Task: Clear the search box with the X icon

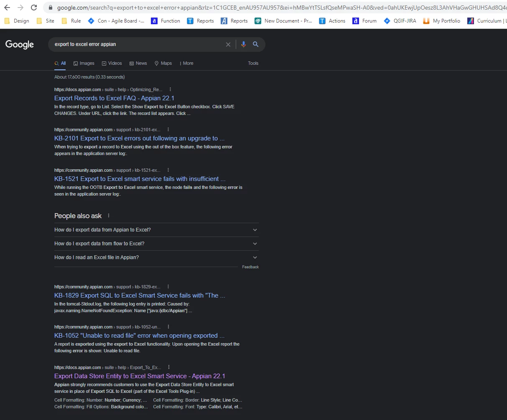Action: coord(228,44)
